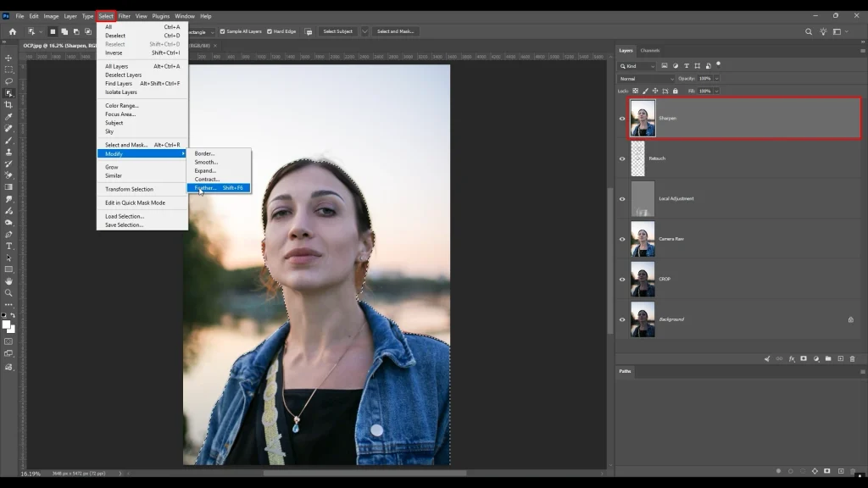Hide the Retouch layer
Viewport: 868px width, 488px height.
[622, 158]
